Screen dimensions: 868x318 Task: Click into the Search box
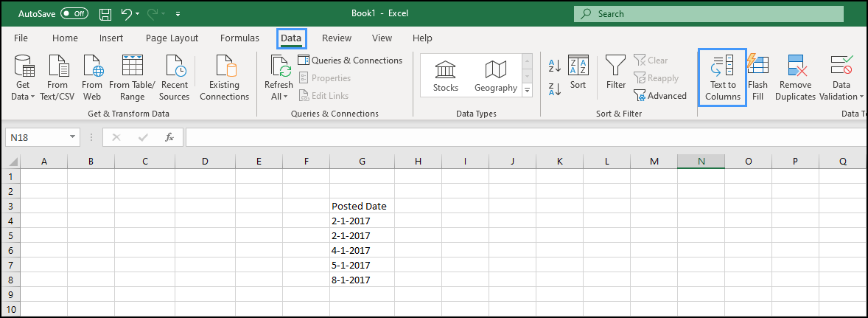709,14
